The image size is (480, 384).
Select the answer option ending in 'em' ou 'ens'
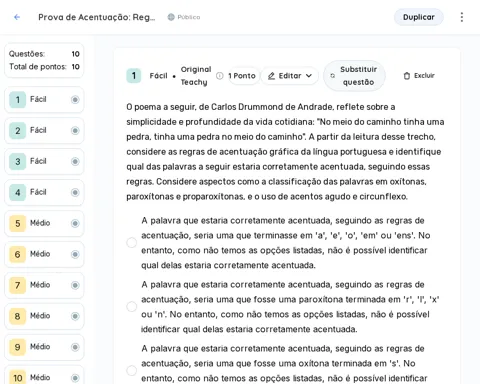point(132,242)
